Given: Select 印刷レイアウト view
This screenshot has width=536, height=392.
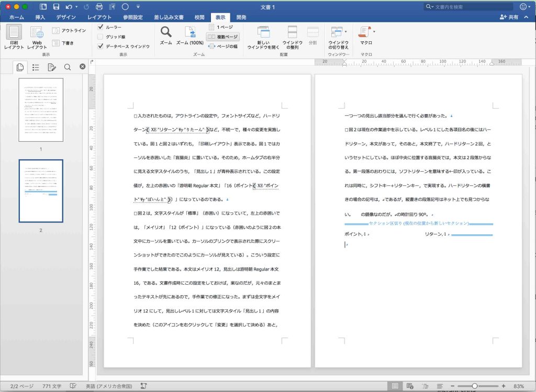Looking at the screenshot, I should coord(14,37).
